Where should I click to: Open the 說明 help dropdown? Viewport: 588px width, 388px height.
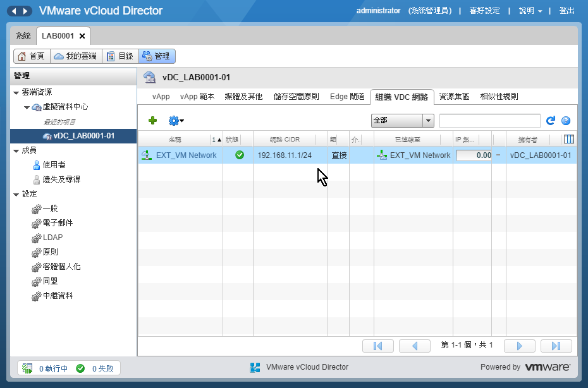[x=530, y=11]
